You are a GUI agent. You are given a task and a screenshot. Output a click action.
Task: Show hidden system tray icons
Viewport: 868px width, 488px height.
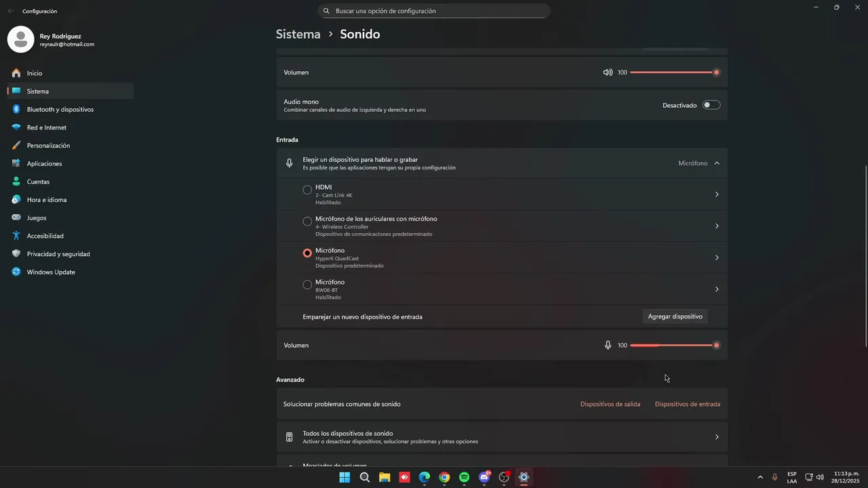tap(759, 477)
